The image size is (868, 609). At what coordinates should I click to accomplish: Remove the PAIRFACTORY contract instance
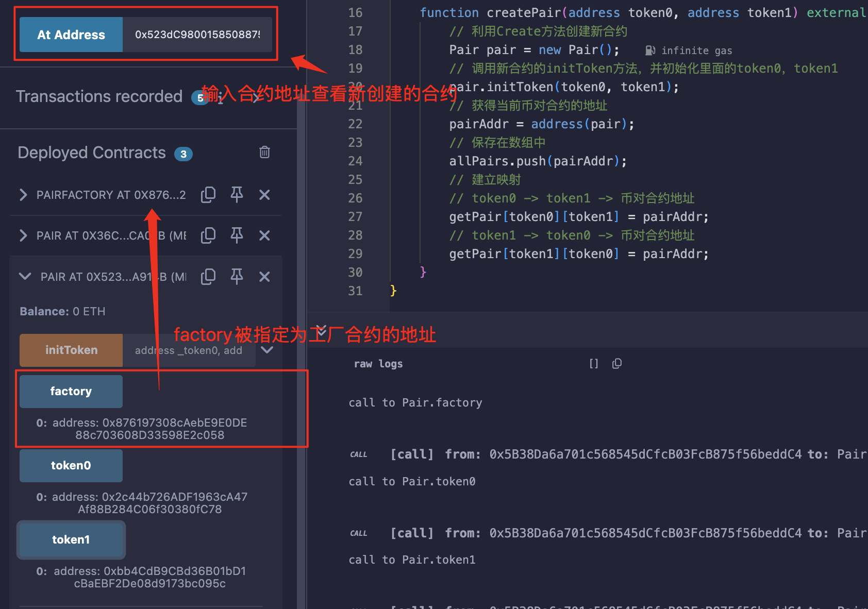(x=264, y=195)
